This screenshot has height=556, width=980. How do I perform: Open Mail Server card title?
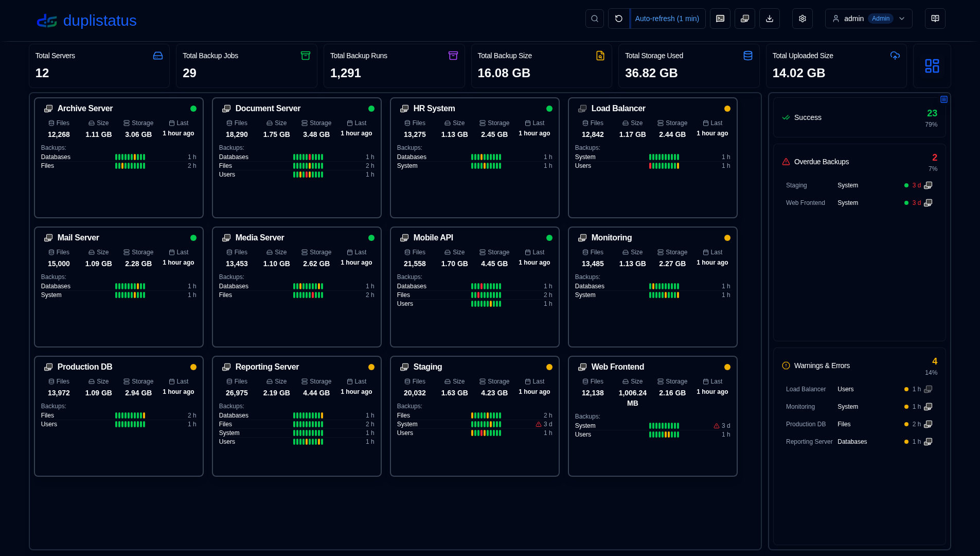click(x=78, y=238)
